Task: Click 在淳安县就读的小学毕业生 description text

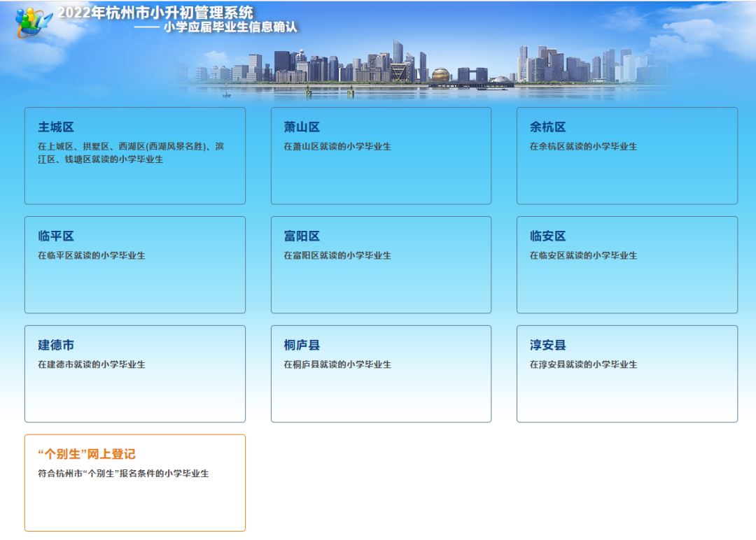Action: pos(583,364)
